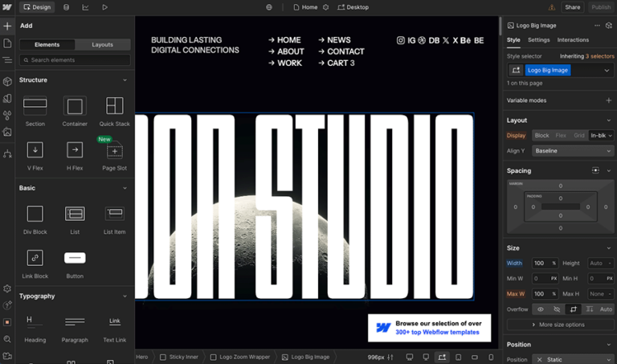Click the Search elements field
This screenshot has width=617, height=364.
coord(75,60)
